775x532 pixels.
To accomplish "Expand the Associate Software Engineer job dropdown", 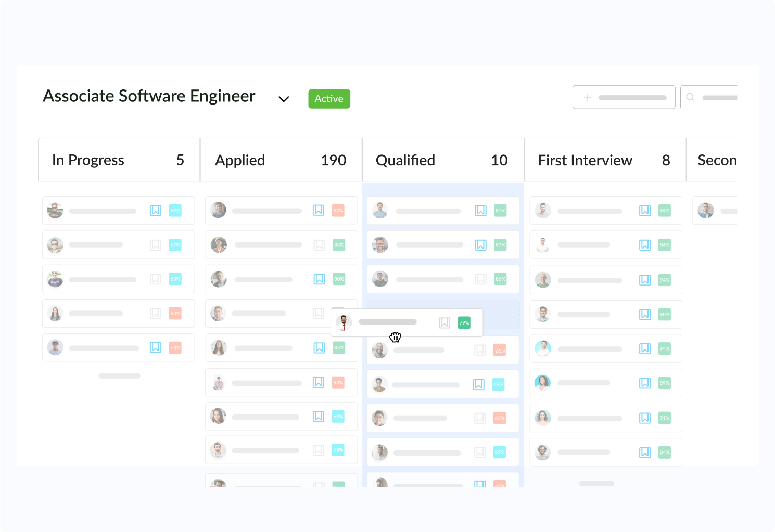I will (x=284, y=99).
